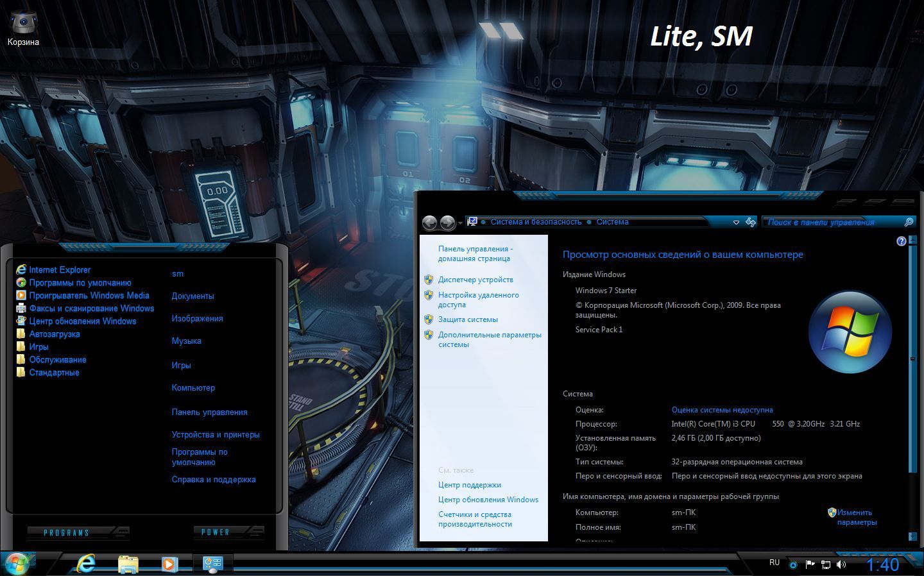Open Счетчики и средства производительности link
The width and height of the screenshot is (924, 576).
point(475,519)
